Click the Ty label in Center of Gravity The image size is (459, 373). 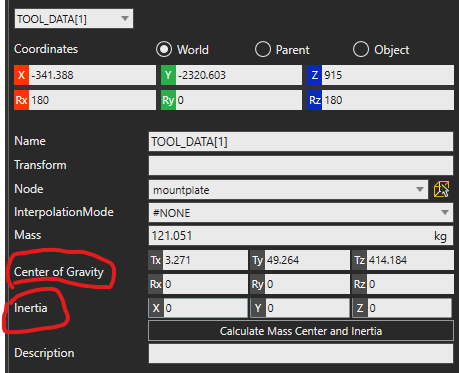(x=257, y=260)
